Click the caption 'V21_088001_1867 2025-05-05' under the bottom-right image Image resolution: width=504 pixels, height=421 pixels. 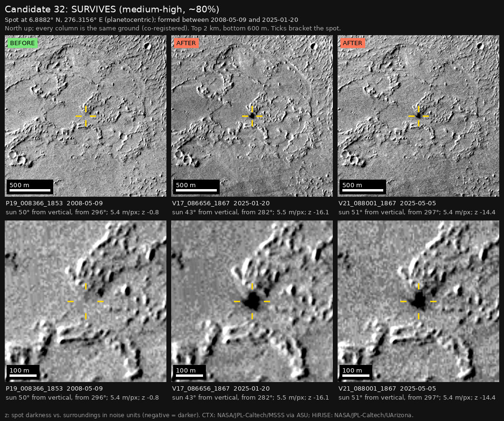click(x=388, y=389)
